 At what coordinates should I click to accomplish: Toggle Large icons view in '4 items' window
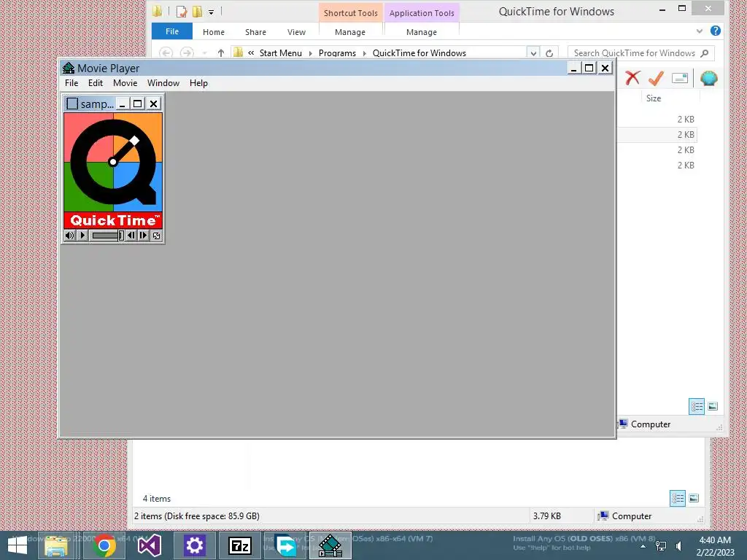(x=694, y=498)
